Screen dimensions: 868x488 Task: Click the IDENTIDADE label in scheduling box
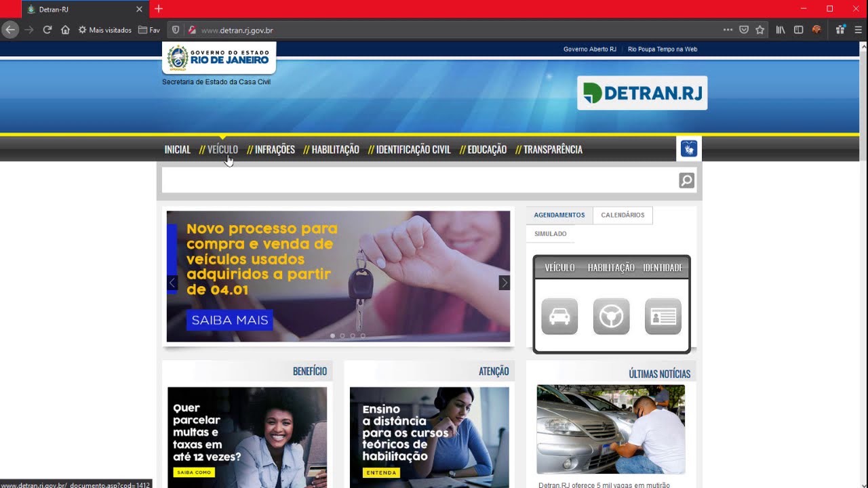tap(663, 268)
